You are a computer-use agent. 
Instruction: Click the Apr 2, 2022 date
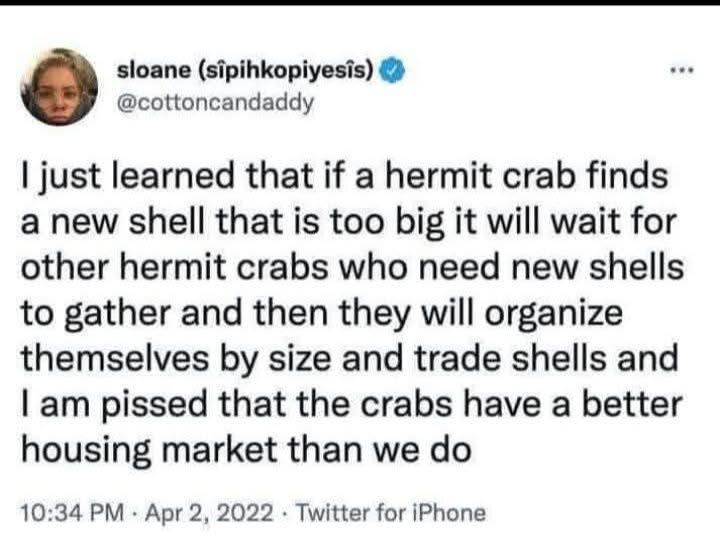[x=209, y=512]
